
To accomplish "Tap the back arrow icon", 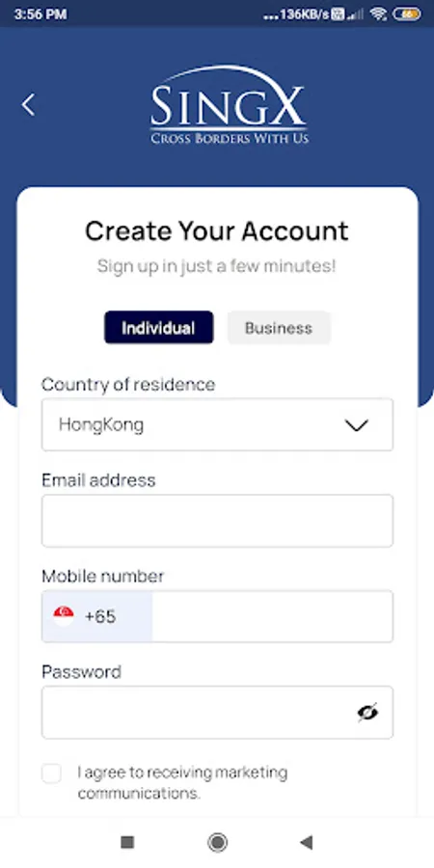I will (x=28, y=104).
